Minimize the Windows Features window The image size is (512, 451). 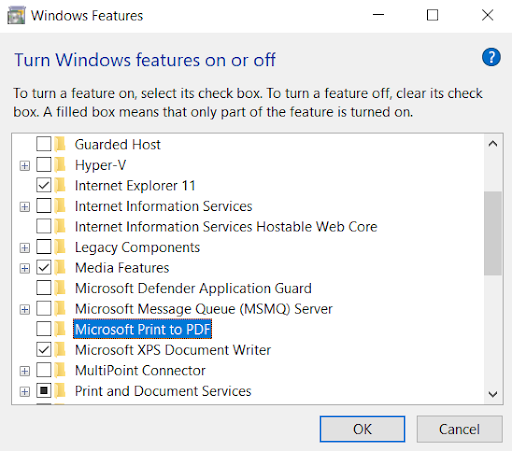click(378, 15)
